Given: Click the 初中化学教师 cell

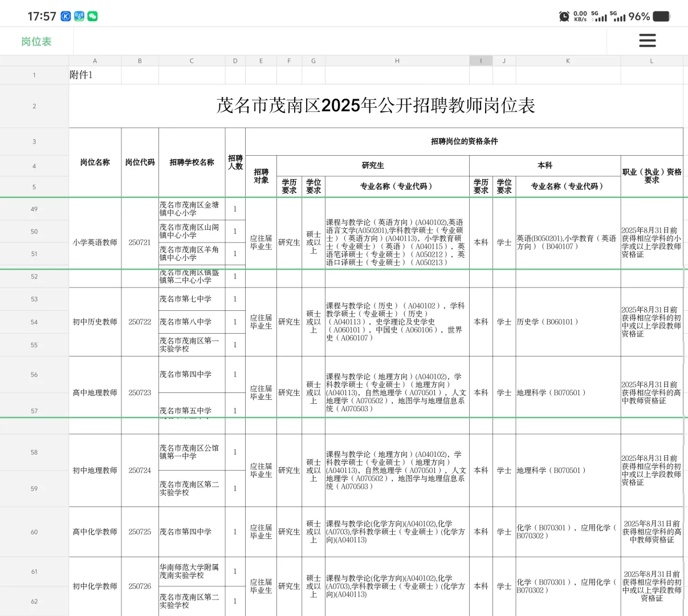Looking at the screenshot, I should [x=95, y=586].
